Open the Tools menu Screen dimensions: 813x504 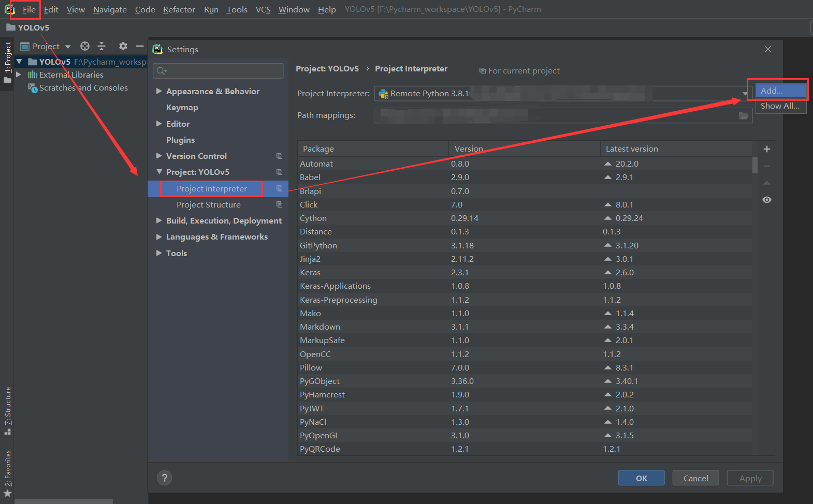pyautogui.click(x=237, y=9)
